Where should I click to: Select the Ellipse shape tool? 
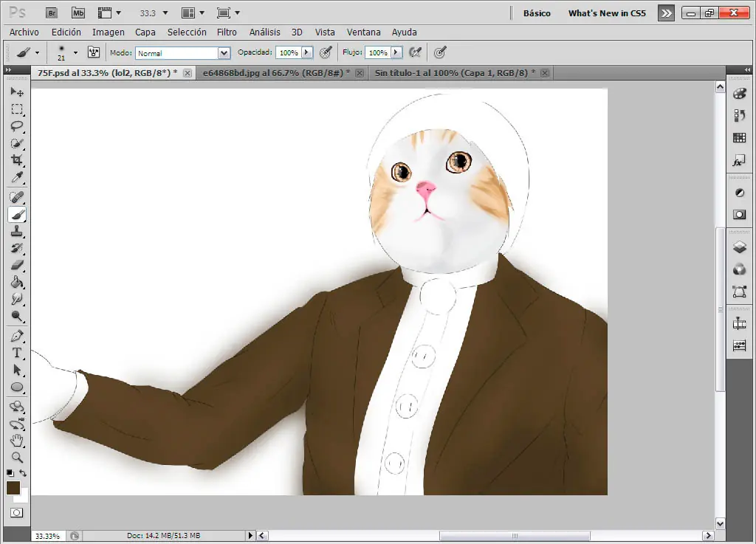click(17, 387)
